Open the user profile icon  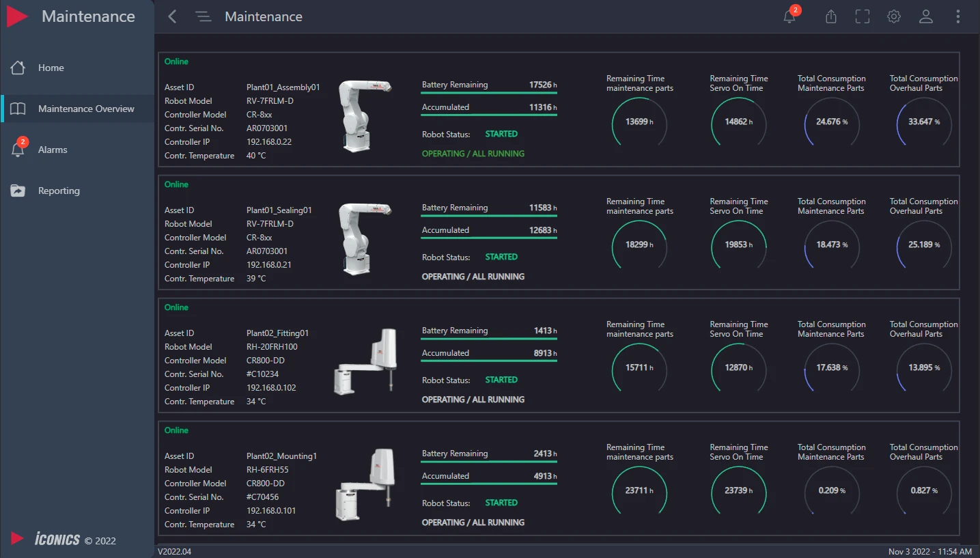pyautogui.click(x=925, y=17)
